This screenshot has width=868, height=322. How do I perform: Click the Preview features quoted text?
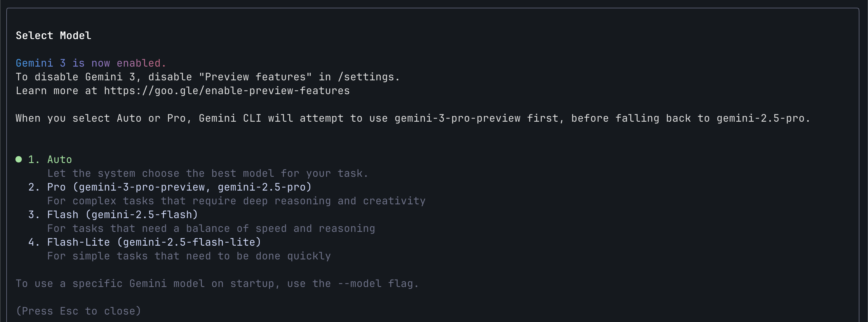click(256, 76)
